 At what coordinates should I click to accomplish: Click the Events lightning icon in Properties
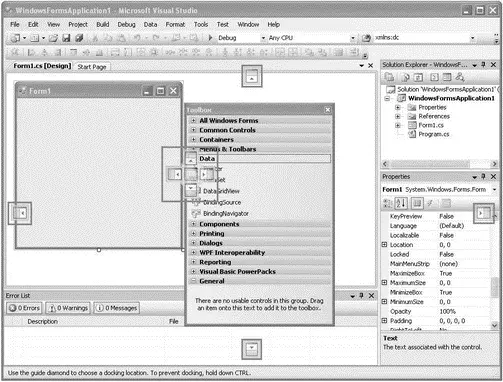(431, 203)
